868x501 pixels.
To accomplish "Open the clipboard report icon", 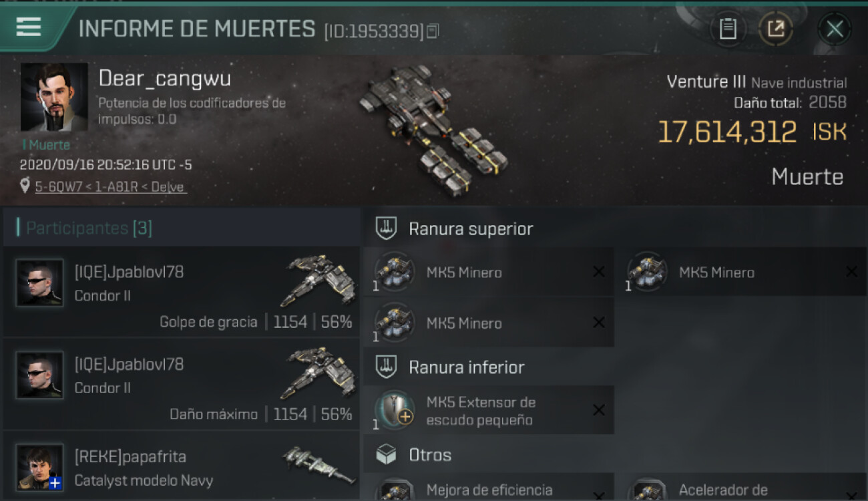I will (728, 29).
